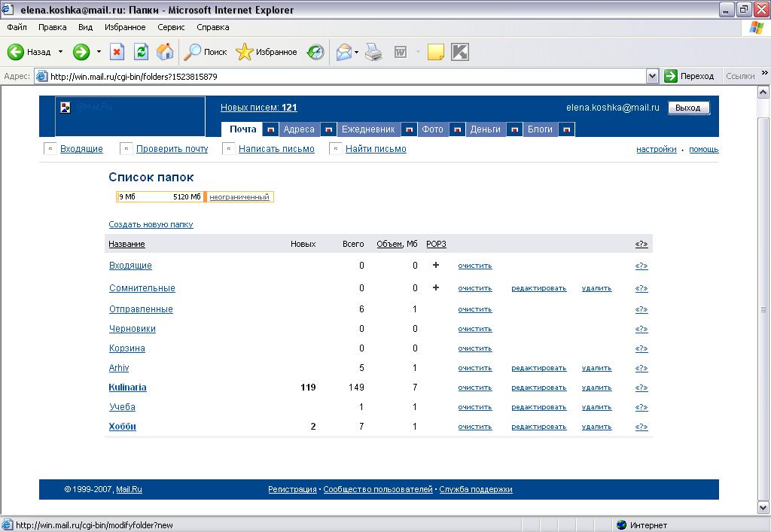Open the Search magnifier icon

pyautogui.click(x=192, y=52)
